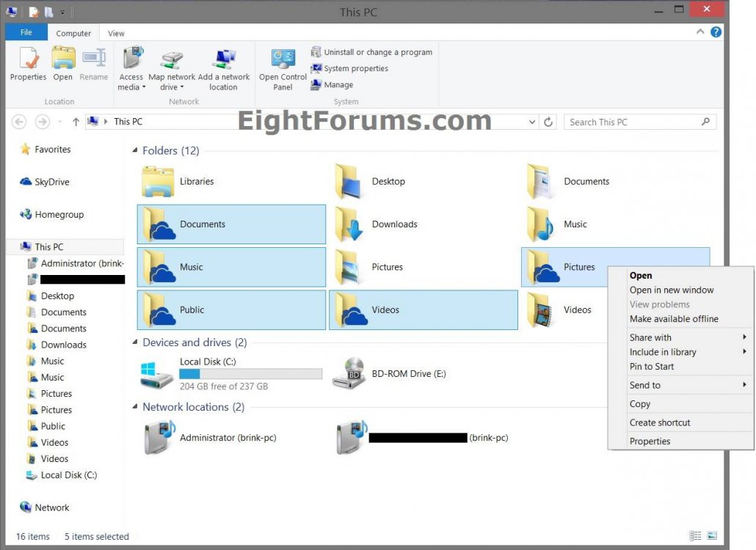This screenshot has height=550, width=756.
Task: Select the Local Disk (C:) drive icon
Action: coord(156,375)
